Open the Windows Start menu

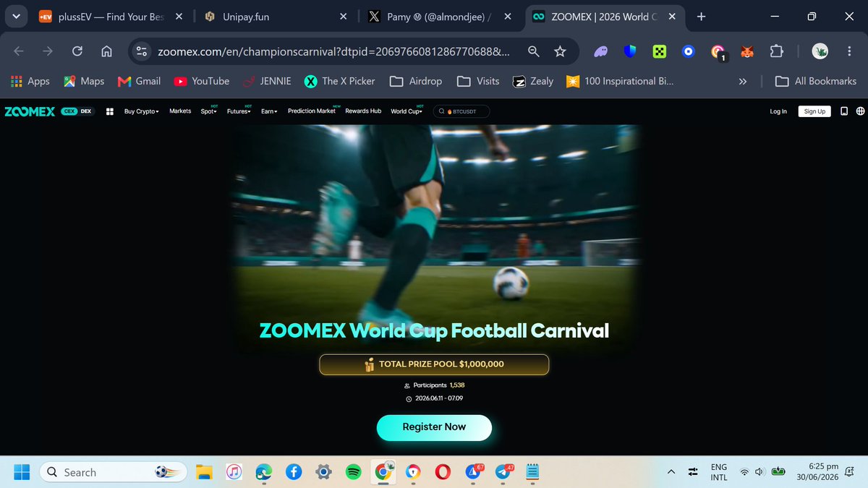pos(22,472)
